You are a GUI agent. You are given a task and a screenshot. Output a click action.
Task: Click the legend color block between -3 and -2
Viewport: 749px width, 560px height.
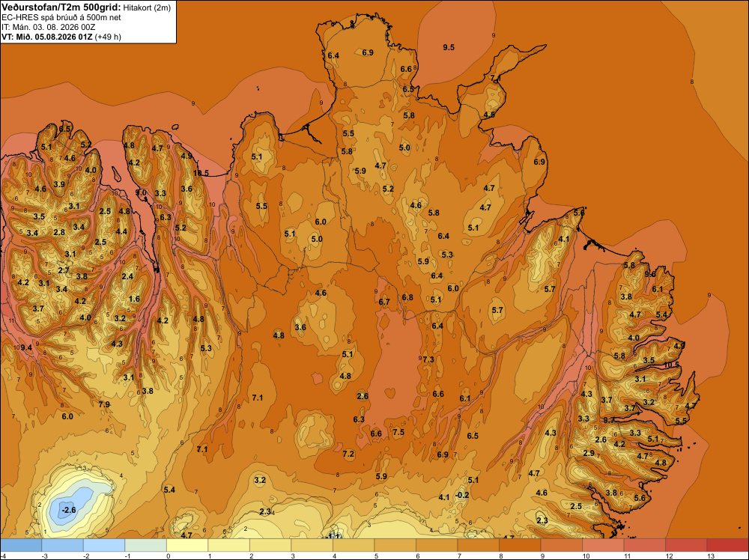coord(63,545)
